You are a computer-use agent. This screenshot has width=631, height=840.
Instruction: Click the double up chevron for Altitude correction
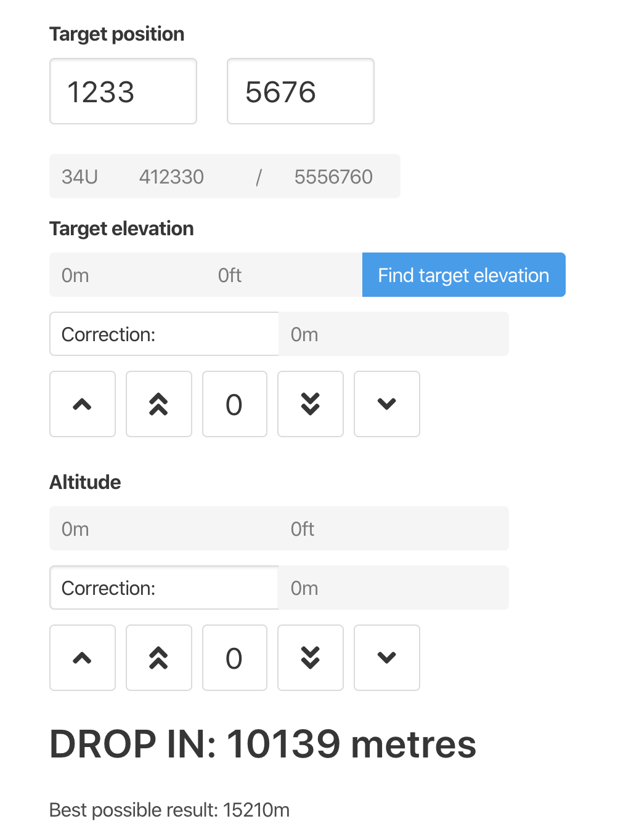pos(158,658)
